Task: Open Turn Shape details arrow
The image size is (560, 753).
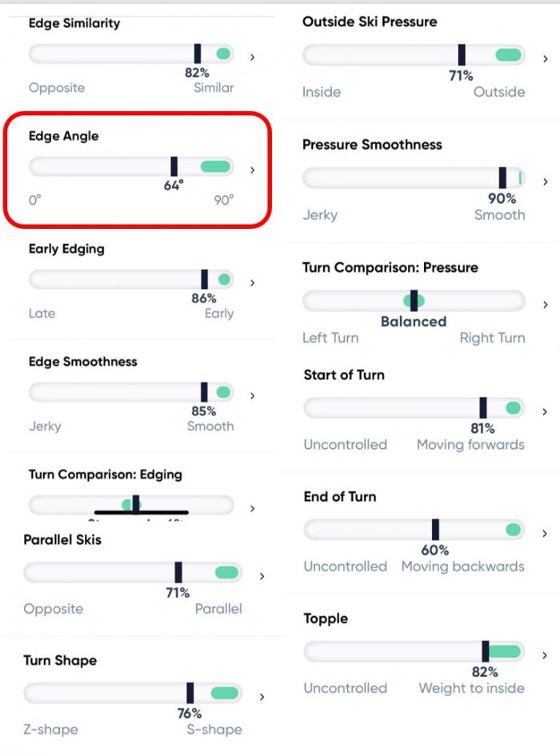Action: (262, 697)
